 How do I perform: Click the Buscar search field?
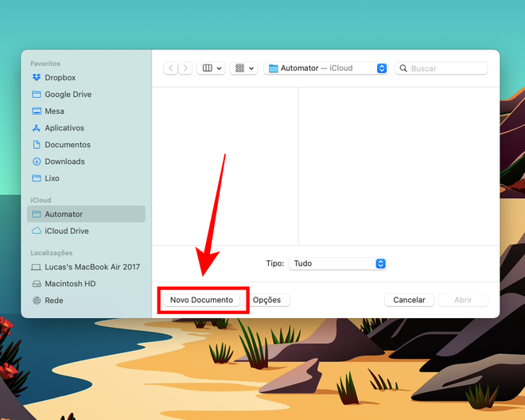(441, 68)
